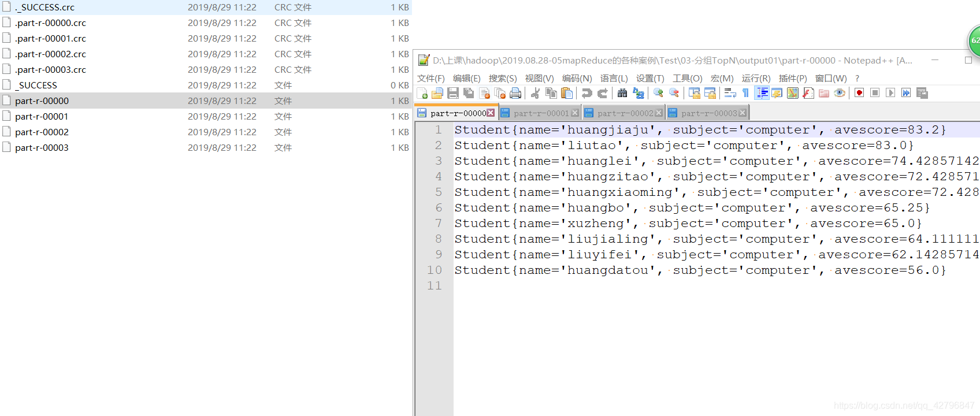Click the Zoom In magnifier icon
The image size is (980, 416).
coord(658,93)
